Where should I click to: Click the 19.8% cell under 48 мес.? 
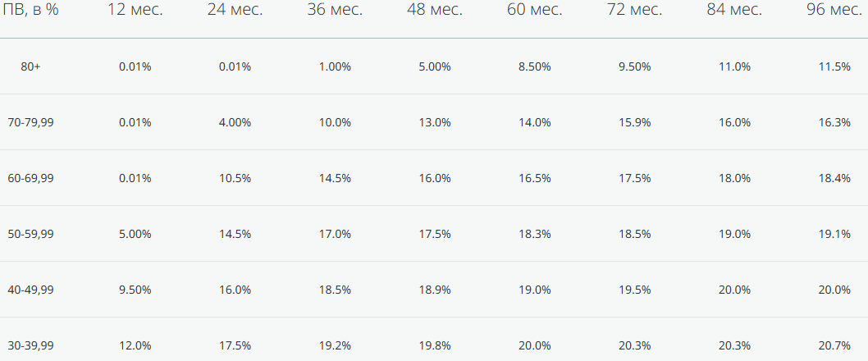coord(435,345)
